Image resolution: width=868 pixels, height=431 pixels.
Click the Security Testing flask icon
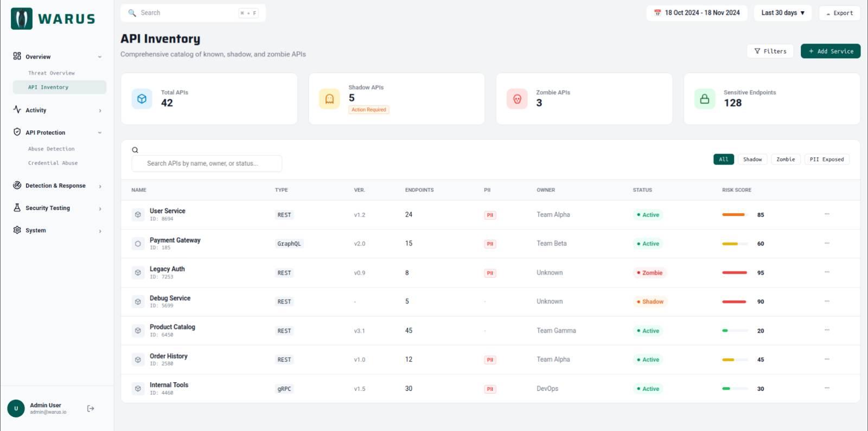point(17,207)
